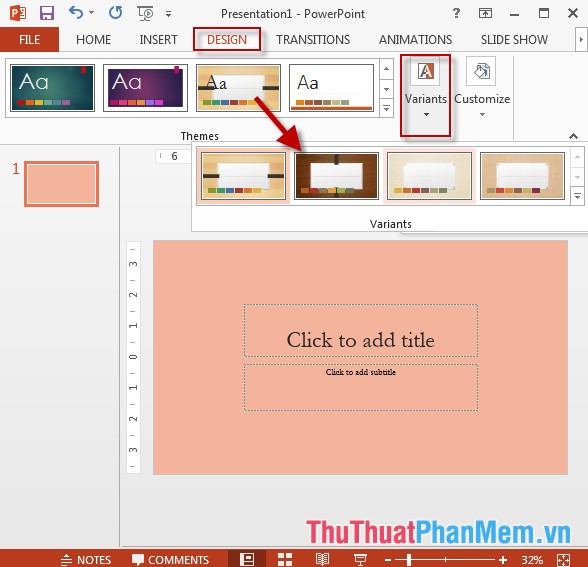Image resolution: width=588 pixels, height=567 pixels.
Task: Open the TRANSITIONS tab
Action: 313,39
